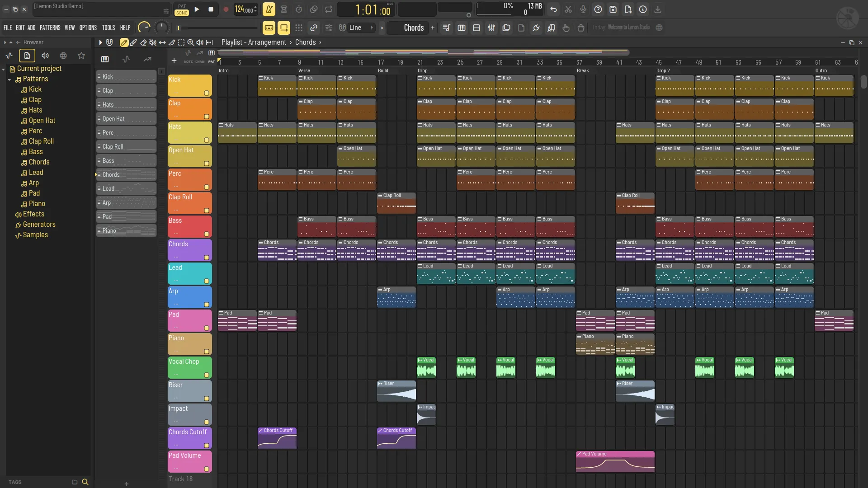Viewport: 868px width, 488px height.
Task: Toggle the metronome button
Action: click(269, 9)
